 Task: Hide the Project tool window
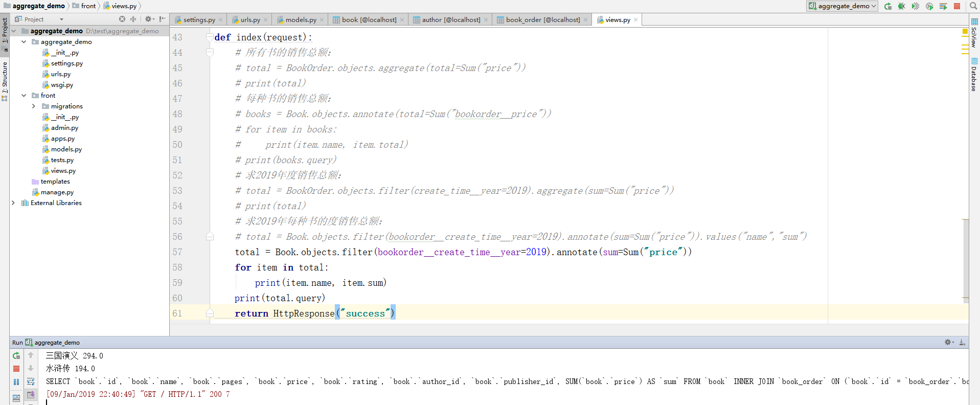163,19
